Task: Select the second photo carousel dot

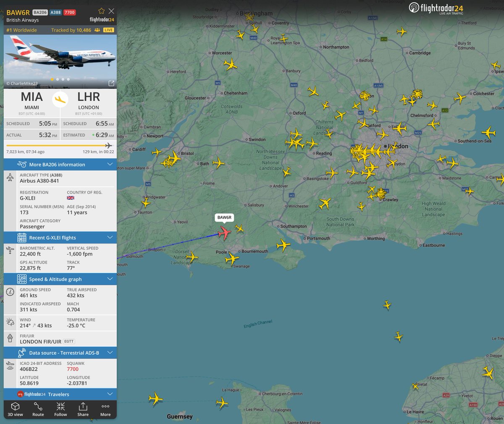Action: pos(57,79)
